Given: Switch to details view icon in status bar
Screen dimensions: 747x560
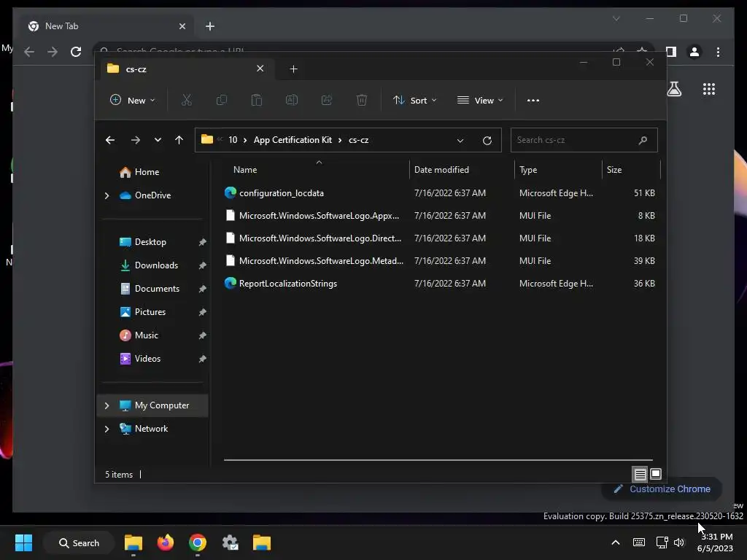Looking at the screenshot, I should pos(640,474).
